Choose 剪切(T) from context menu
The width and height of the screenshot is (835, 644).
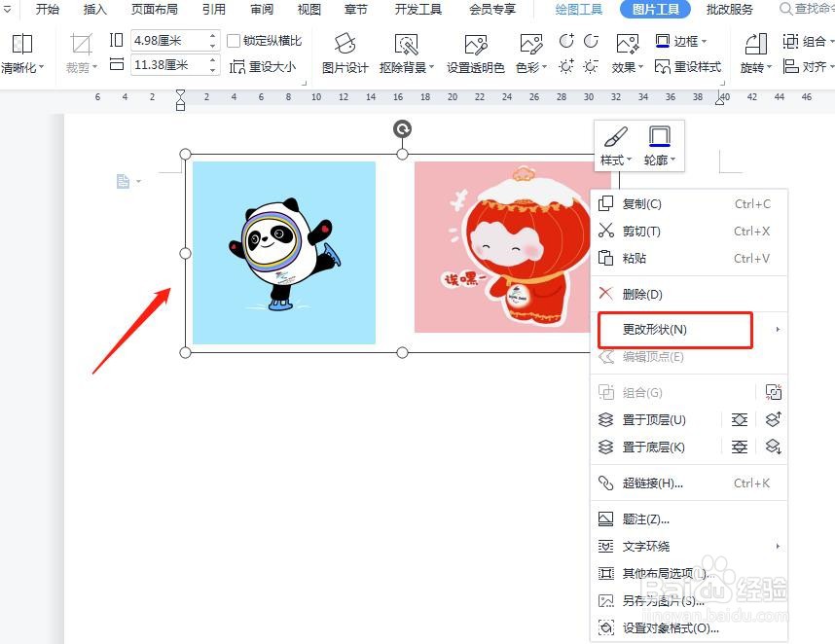coord(689,231)
